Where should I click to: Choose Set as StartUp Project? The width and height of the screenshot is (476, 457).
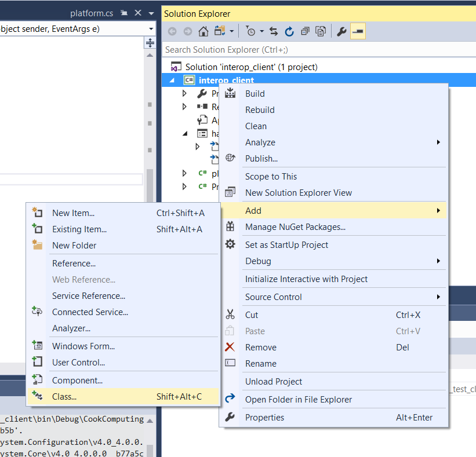click(333, 245)
